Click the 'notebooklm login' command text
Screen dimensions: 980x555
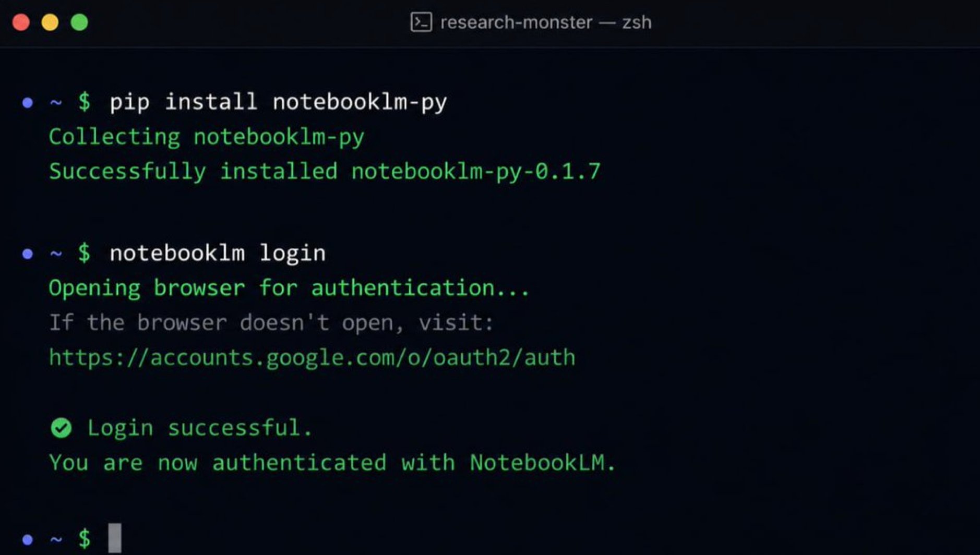click(x=218, y=253)
